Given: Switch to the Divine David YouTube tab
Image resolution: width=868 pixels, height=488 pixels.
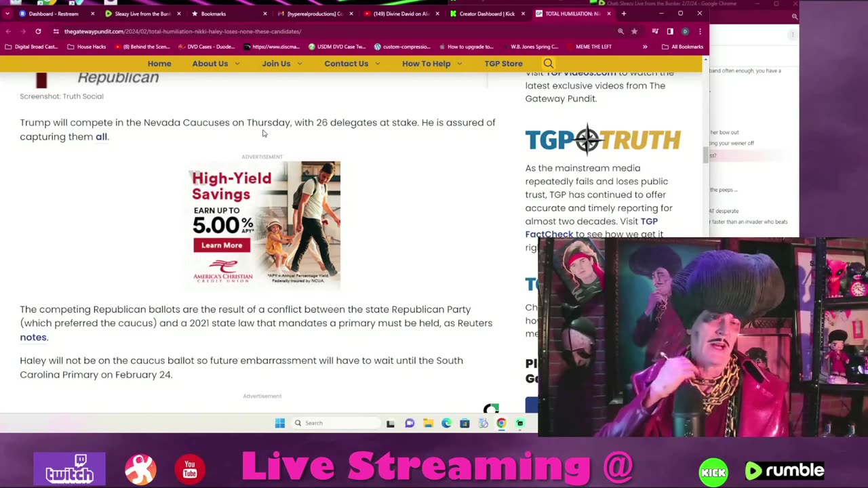Looking at the screenshot, I should (x=400, y=14).
